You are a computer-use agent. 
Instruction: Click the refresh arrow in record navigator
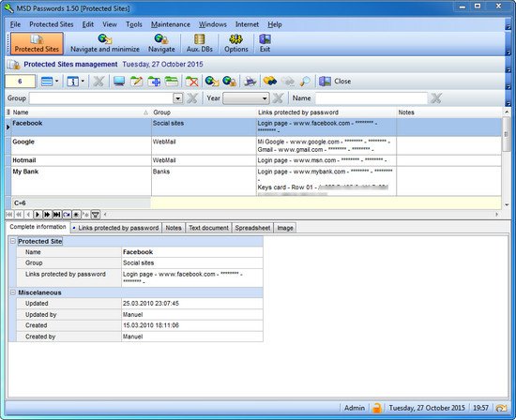click(67, 215)
